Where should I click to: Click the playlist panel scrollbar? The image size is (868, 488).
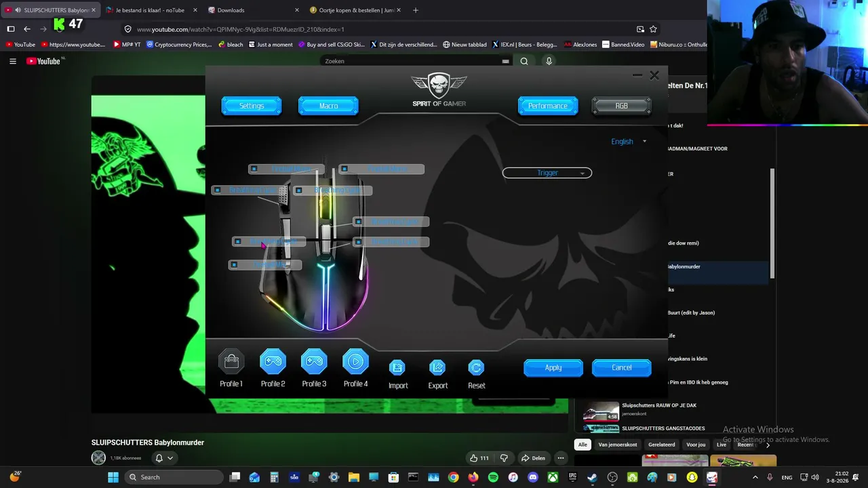coord(772,224)
